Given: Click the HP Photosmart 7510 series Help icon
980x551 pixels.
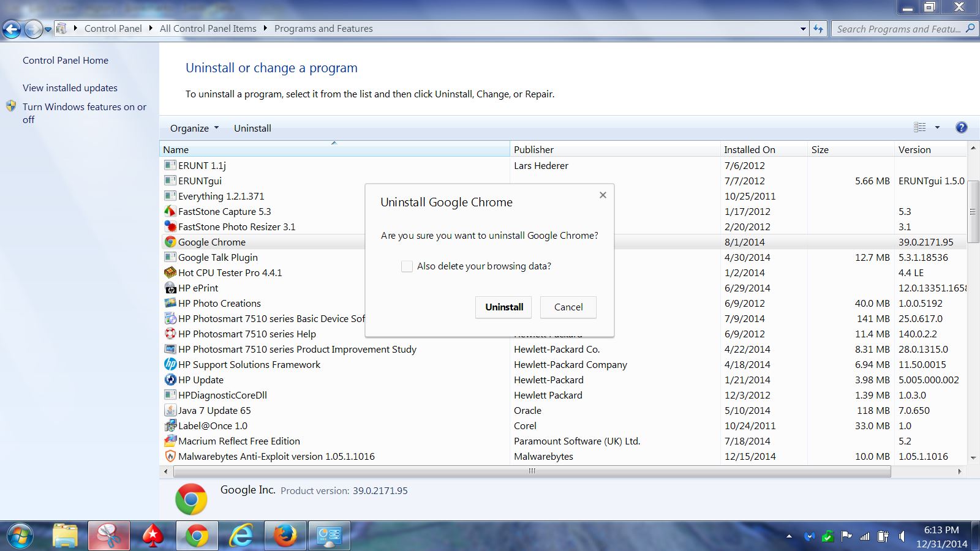Looking at the screenshot, I should (x=170, y=334).
